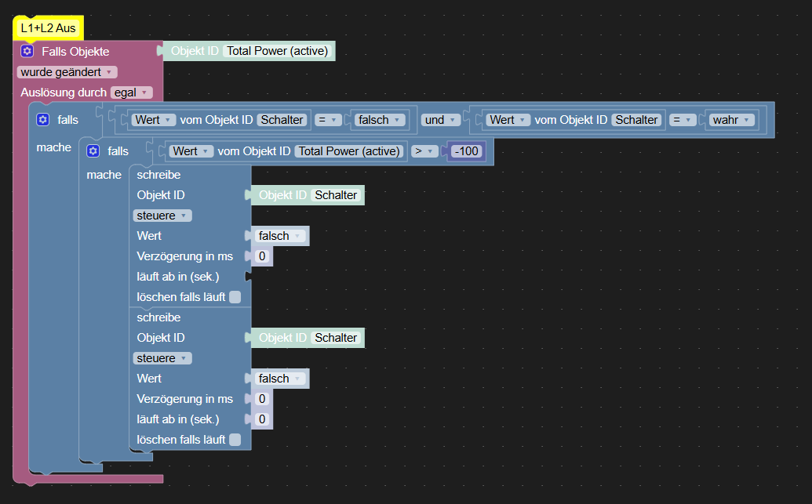Open equals dropdown before wahr

pyautogui.click(x=683, y=120)
